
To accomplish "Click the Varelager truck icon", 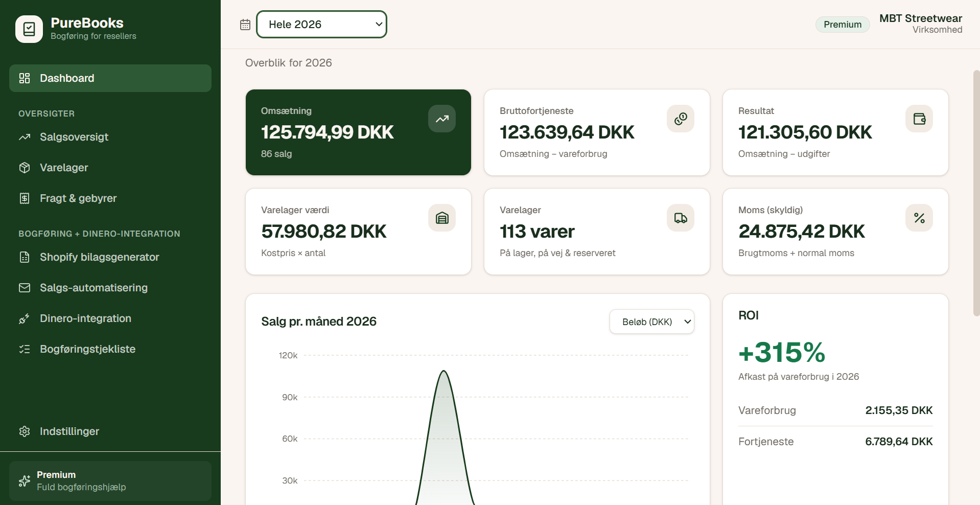I will tap(681, 218).
